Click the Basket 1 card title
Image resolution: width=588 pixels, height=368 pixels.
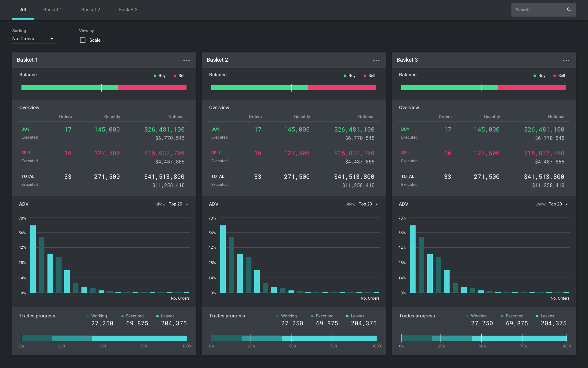[x=28, y=60]
